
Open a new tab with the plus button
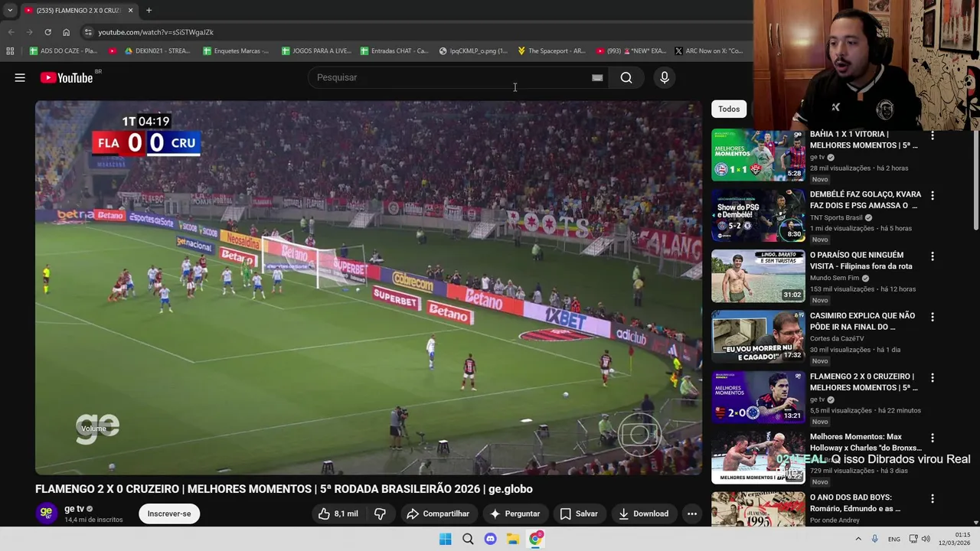tap(149, 10)
